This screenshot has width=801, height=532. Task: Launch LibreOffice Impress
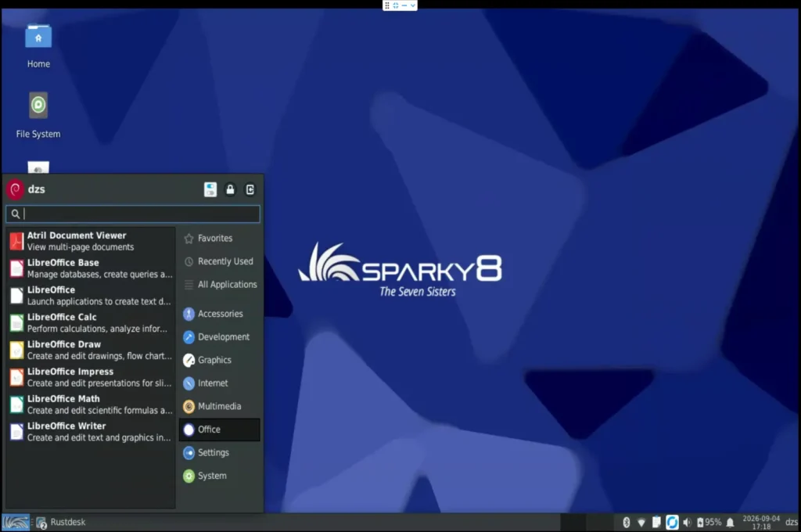click(x=91, y=377)
